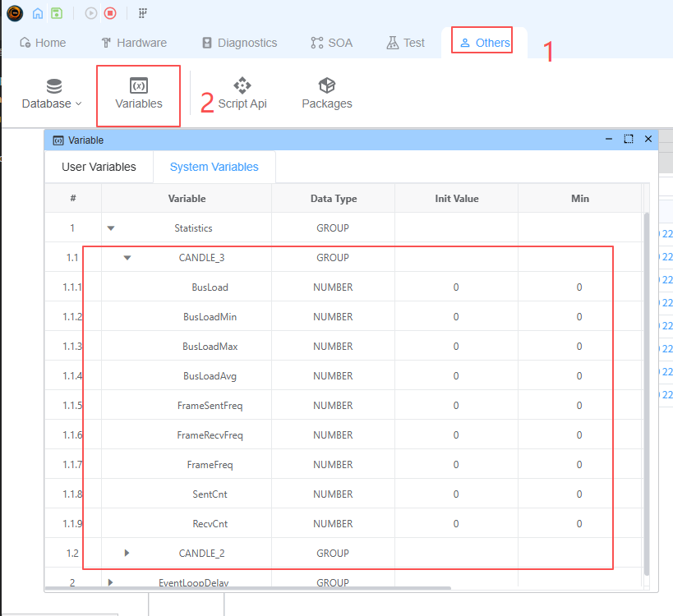Click the app logo icon
The image size is (673, 616).
(x=15, y=13)
